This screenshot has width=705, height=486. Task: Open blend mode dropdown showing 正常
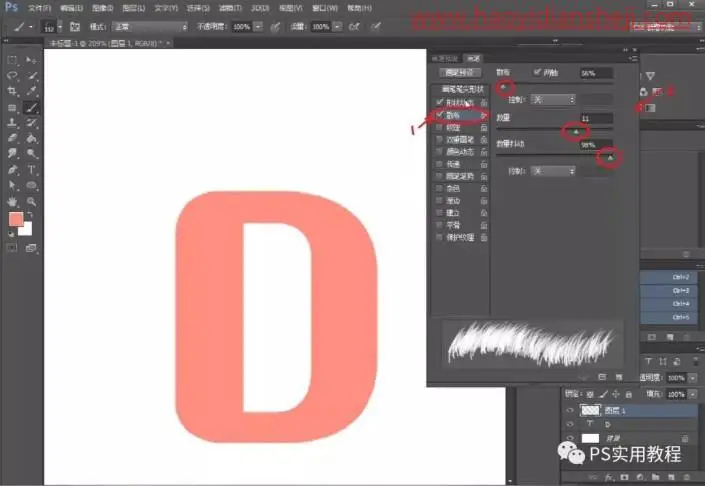click(x=150, y=27)
